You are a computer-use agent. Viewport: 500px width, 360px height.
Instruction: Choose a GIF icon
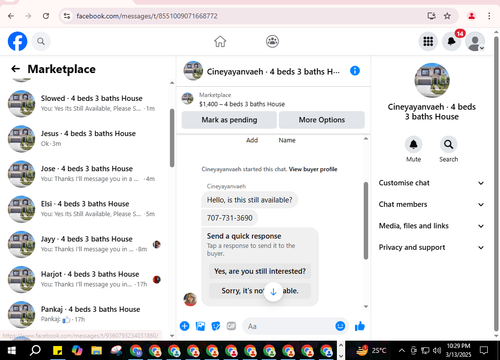point(231,326)
